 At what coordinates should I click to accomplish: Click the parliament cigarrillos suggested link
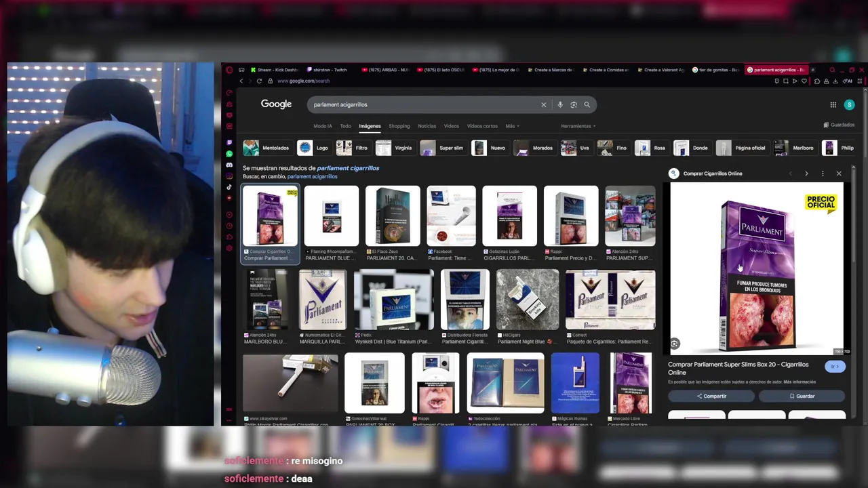(348, 168)
